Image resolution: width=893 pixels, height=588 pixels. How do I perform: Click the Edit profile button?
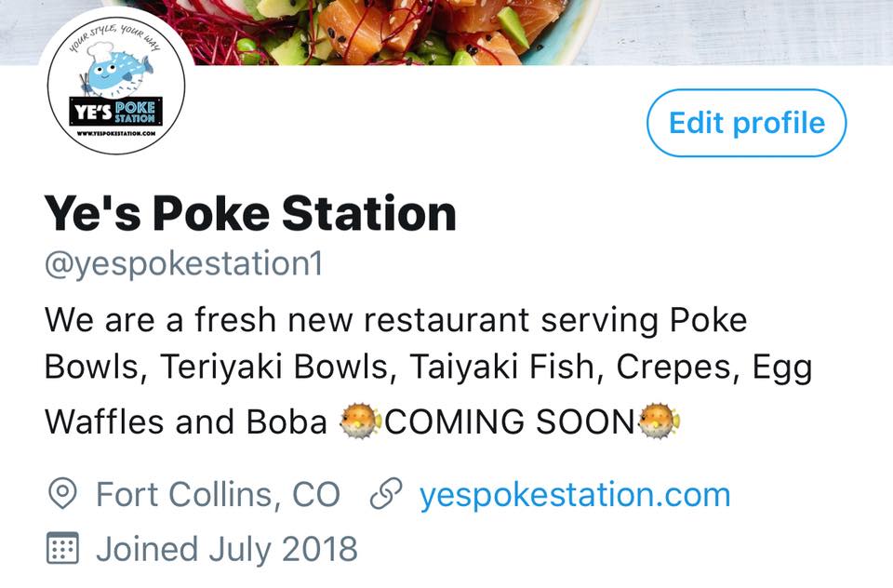tap(747, 123)
